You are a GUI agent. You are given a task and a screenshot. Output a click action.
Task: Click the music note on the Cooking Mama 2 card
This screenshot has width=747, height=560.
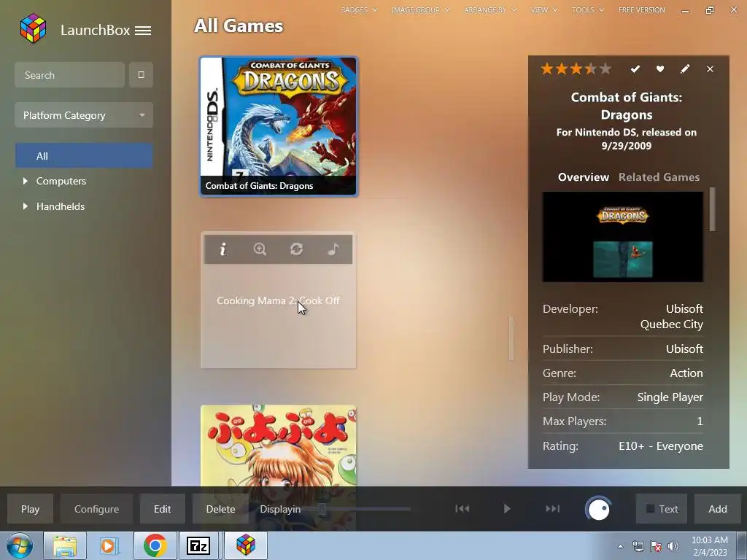[x=333, y=249]
